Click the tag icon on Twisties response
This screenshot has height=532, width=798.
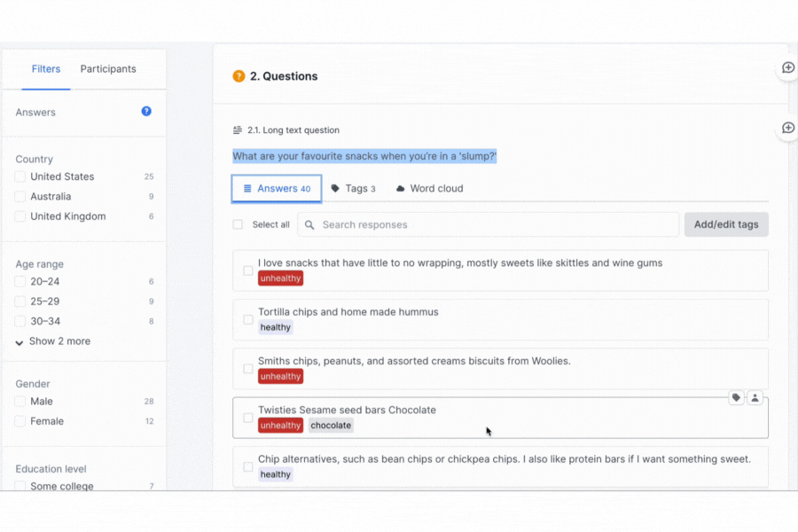click(x=736, y=398)
